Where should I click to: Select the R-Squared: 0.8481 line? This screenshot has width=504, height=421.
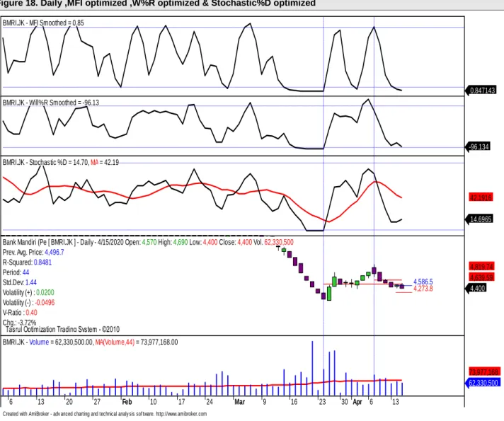point(27,263)
